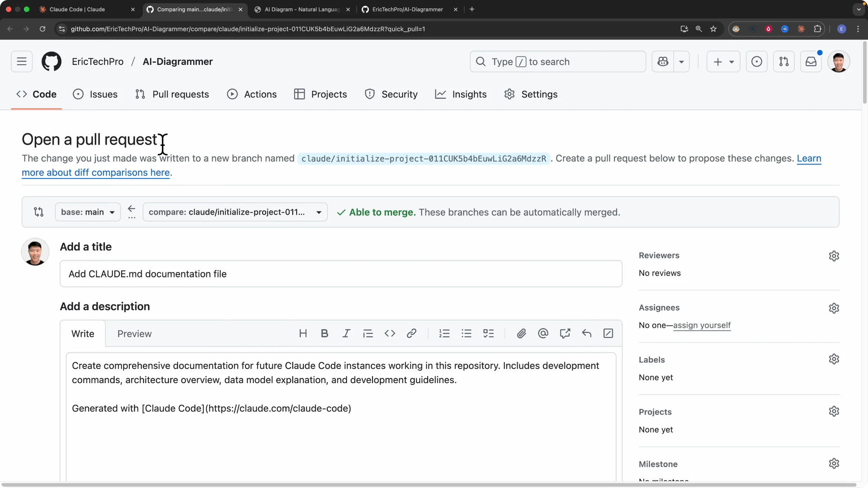The height and width of the screenshot is (488, 868).
Task: Open Labels gear settings
Action: pos(834,359)
